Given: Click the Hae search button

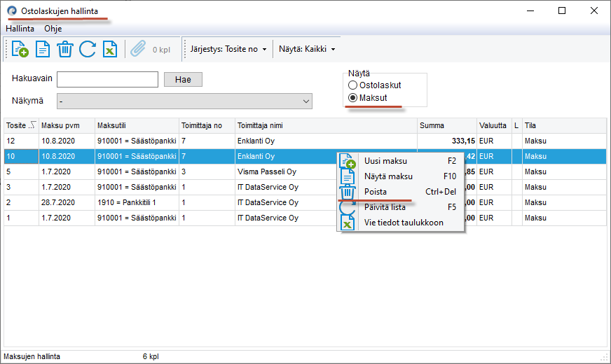Looking at the screenshot, I should (183, 79).
